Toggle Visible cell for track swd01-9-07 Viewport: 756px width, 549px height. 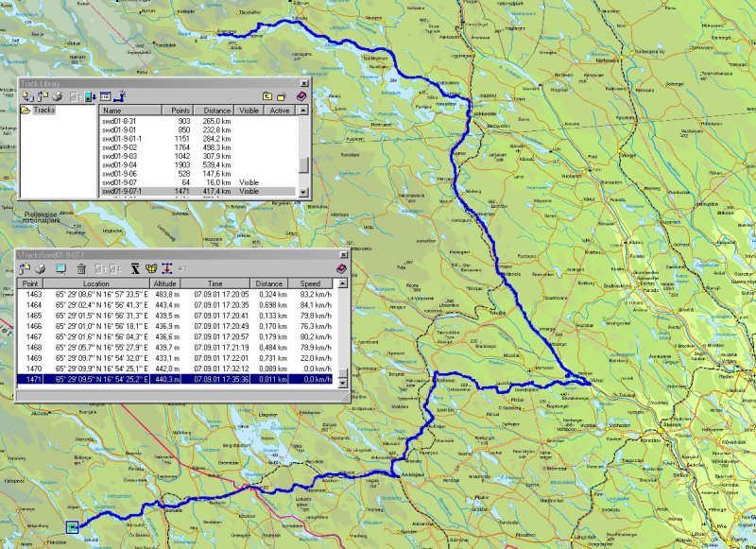tap(249, 181)
